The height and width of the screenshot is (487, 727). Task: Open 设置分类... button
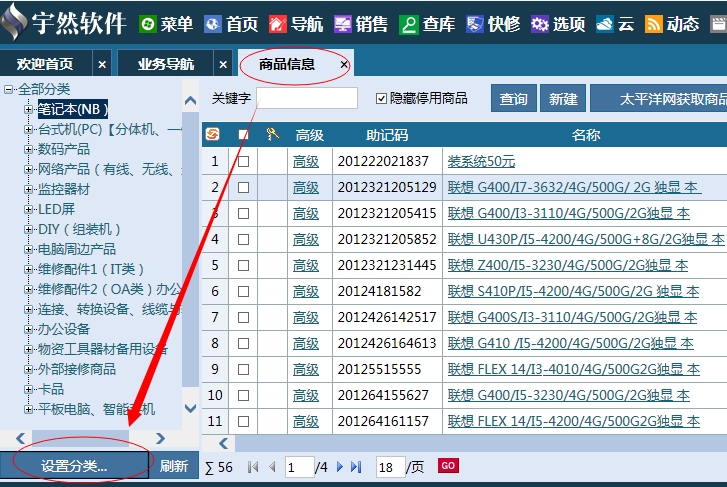pyautogui.click(x=74, y=465)
